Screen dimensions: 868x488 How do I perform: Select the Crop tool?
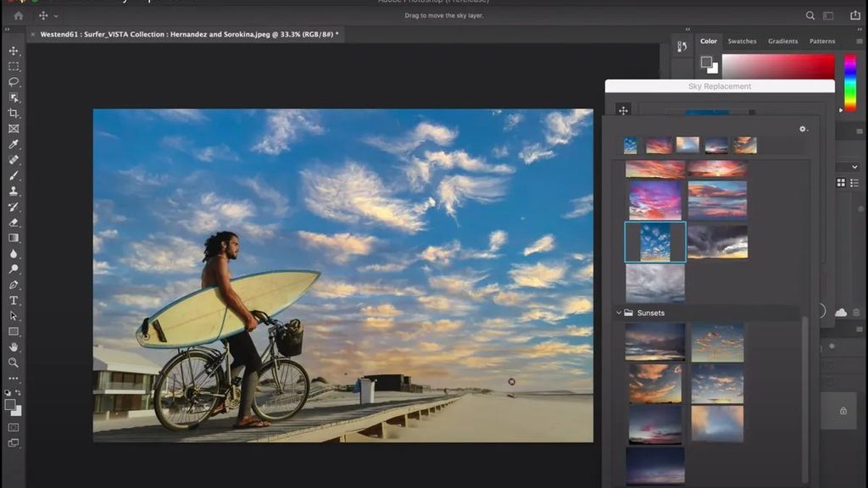13,113
